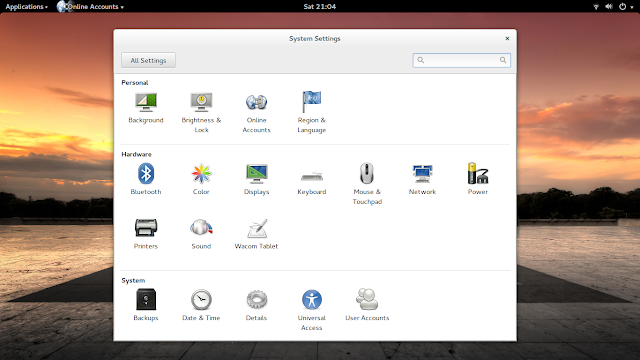This screenshot has width=640, height=360.
Task: Open Region & Language settings
Action: tap(311, 113)
